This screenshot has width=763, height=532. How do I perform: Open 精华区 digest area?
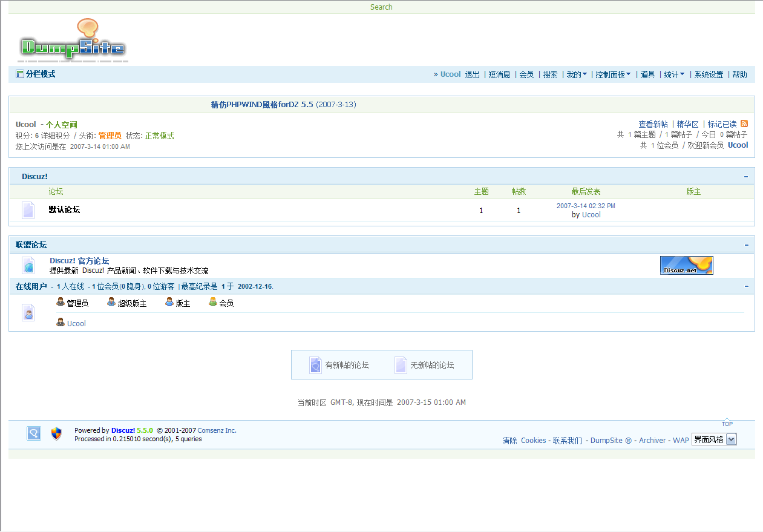point(687,124)
